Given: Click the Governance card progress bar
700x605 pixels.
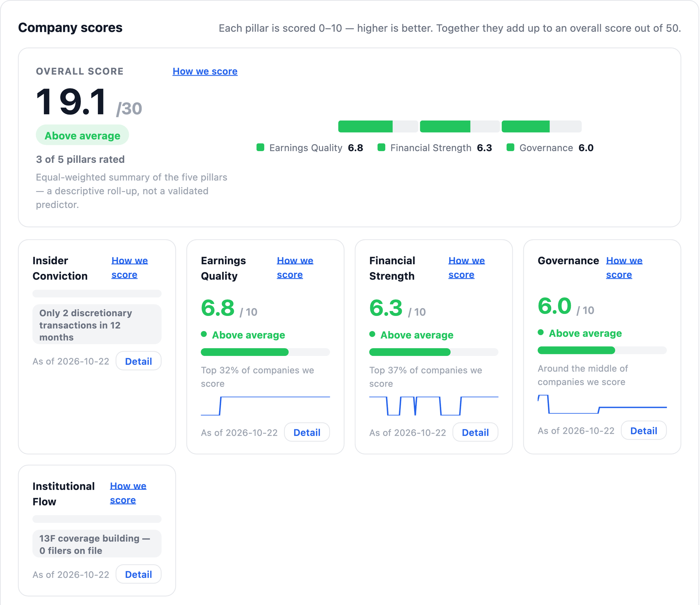Looking at the screenshot, I should 602,350.
